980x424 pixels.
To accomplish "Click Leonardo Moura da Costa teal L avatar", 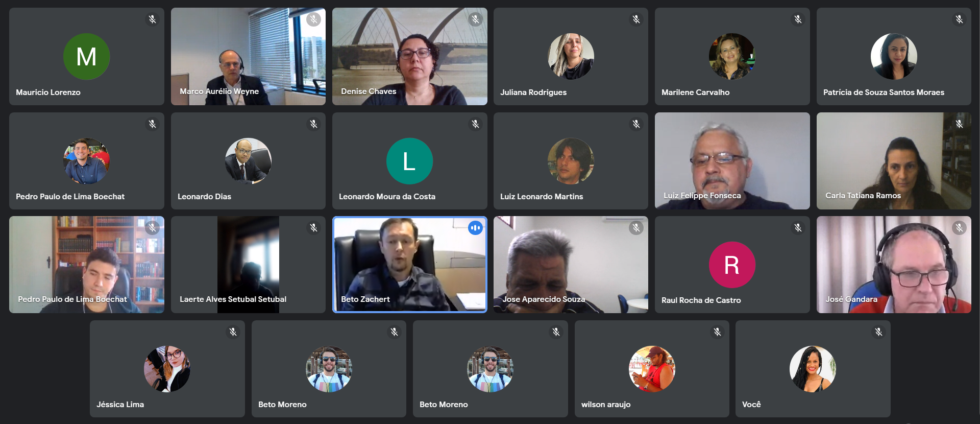I will pyautogui.click(x=409, y=161).
